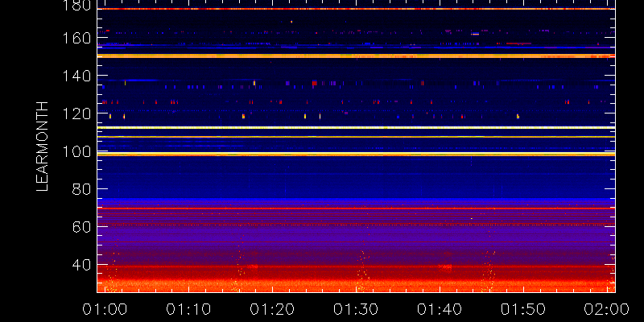This screenshot has width=644, height=322.
Task: Select the 01:20 time axis label
Action: click(x=272, y=309)
